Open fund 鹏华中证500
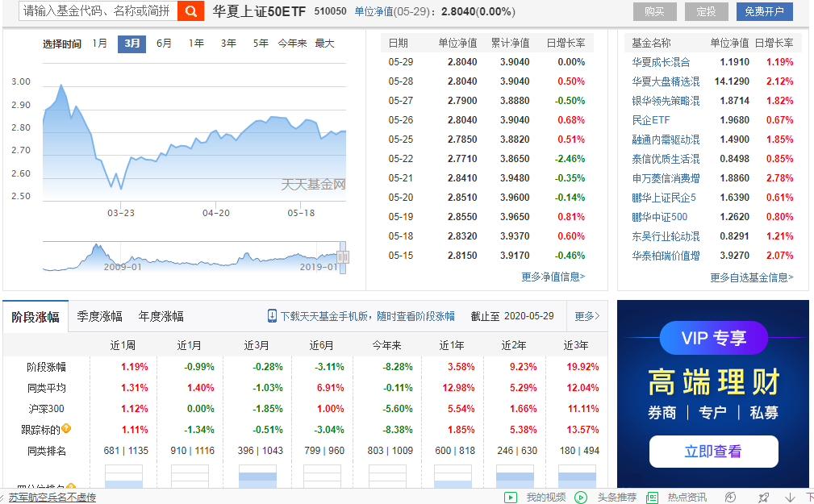The width and height of the screenshot is (814, 504). [x=659, y=217]
